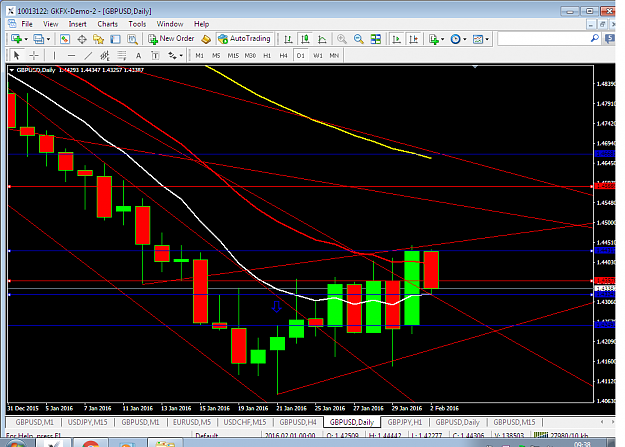
Task: Select the horizontal line drawing tool
Action: [x=71, y=55]
